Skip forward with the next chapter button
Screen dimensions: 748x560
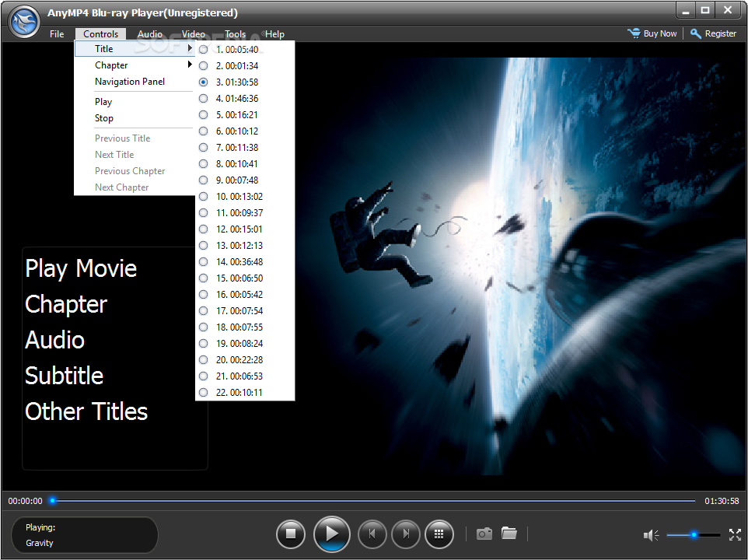[405, 534]
